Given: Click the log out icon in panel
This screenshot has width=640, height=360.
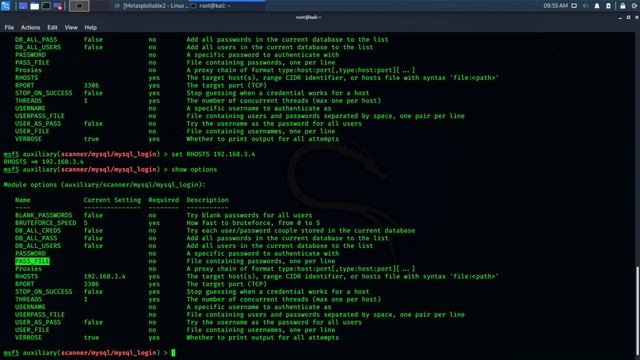Looking at the screenshot, I should [x=635, y=6].
